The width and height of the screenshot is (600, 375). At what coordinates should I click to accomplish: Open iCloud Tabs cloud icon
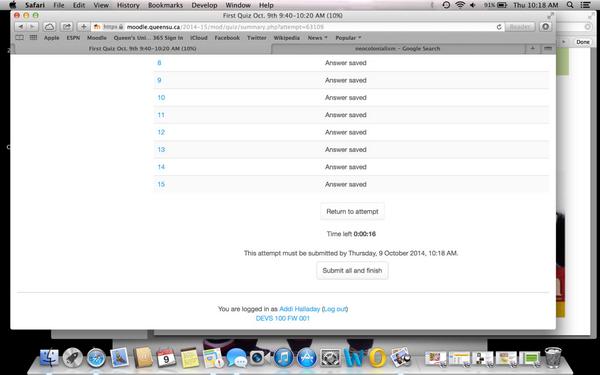coord(49,27)
